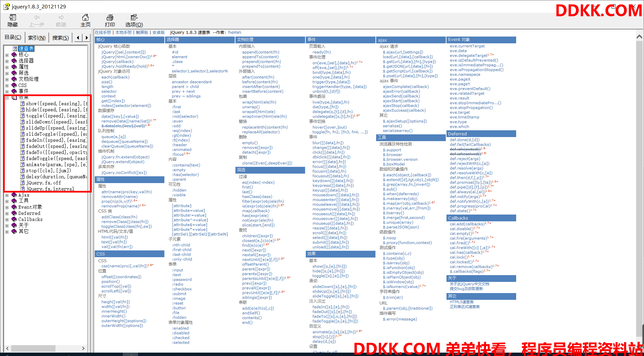644x356 pixels.
Task: Open the ready(fn) link
Action: click(x=321, y=52)
